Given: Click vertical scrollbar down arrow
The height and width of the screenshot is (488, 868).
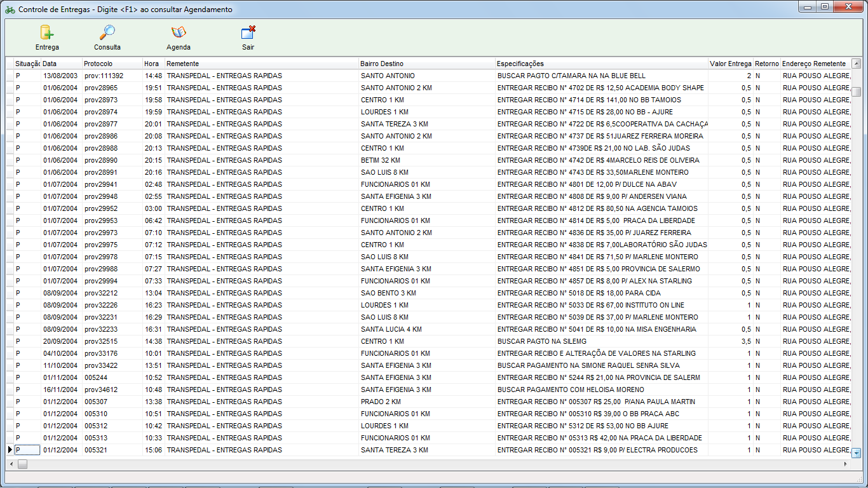Looking at the screenshot, I should point(856,453).
